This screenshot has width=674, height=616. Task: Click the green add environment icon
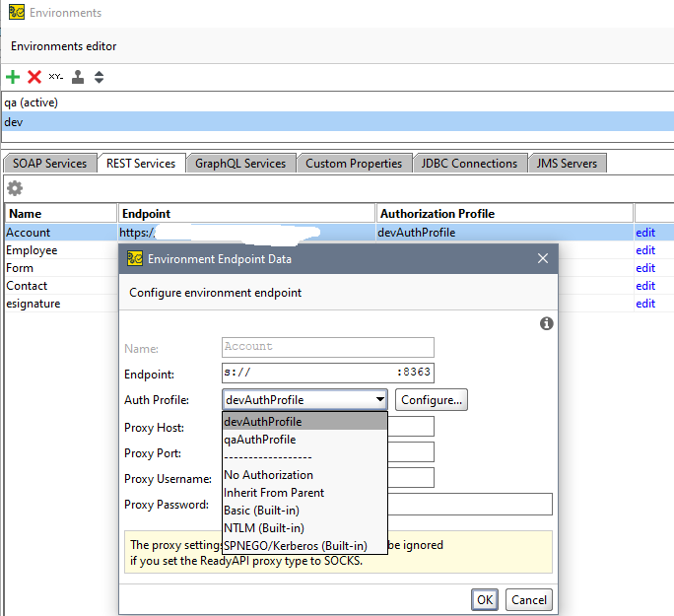tap(13, 77)
